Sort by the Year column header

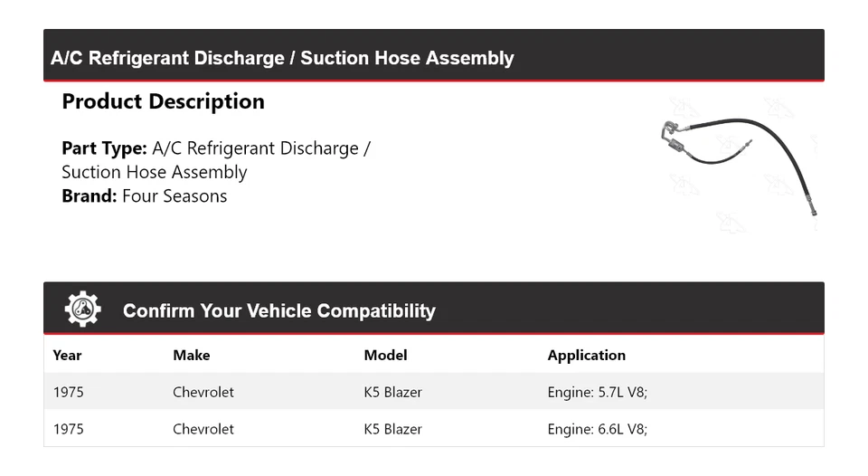click(68, 355)
